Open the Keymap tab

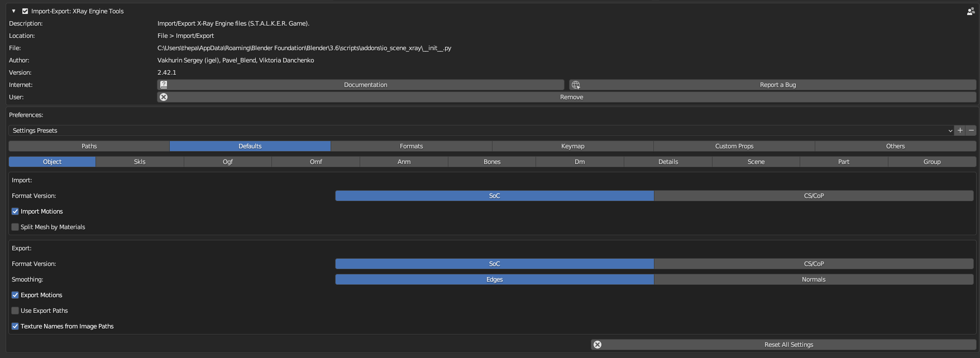pos(572,146)
